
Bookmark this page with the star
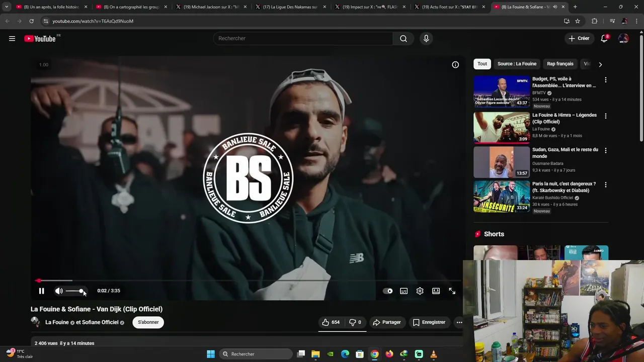[x=578, y=21]
